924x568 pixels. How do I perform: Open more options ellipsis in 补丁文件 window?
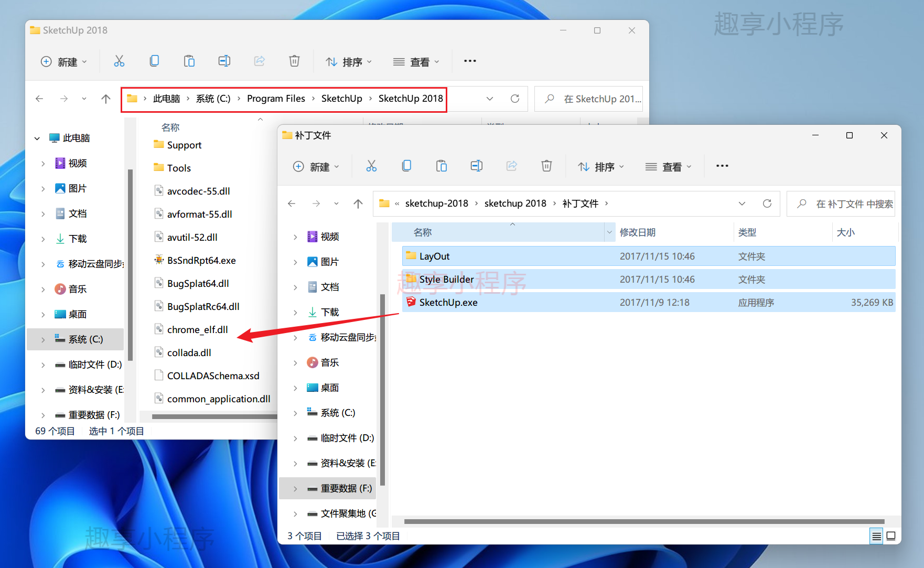click(722, 166)
